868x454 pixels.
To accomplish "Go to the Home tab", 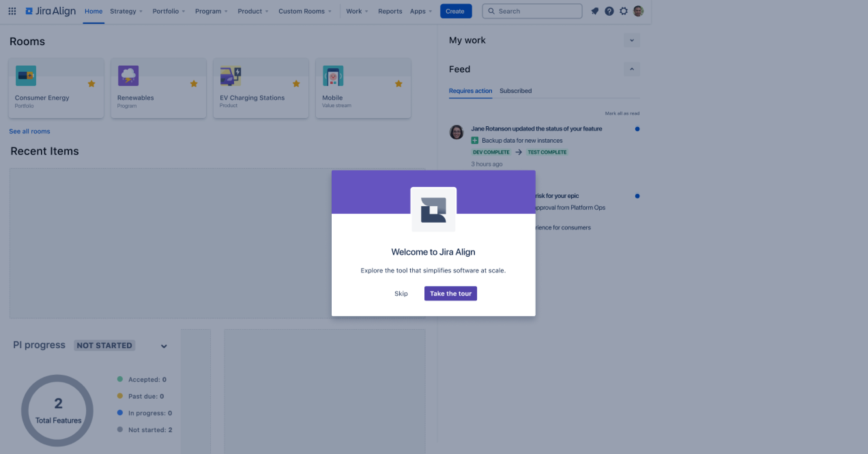I will click(x=93, y=11).
